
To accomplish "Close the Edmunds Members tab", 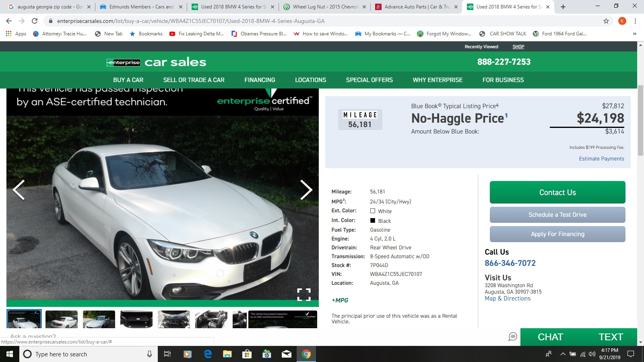I will pyautogui.click(x=180, y=7).
